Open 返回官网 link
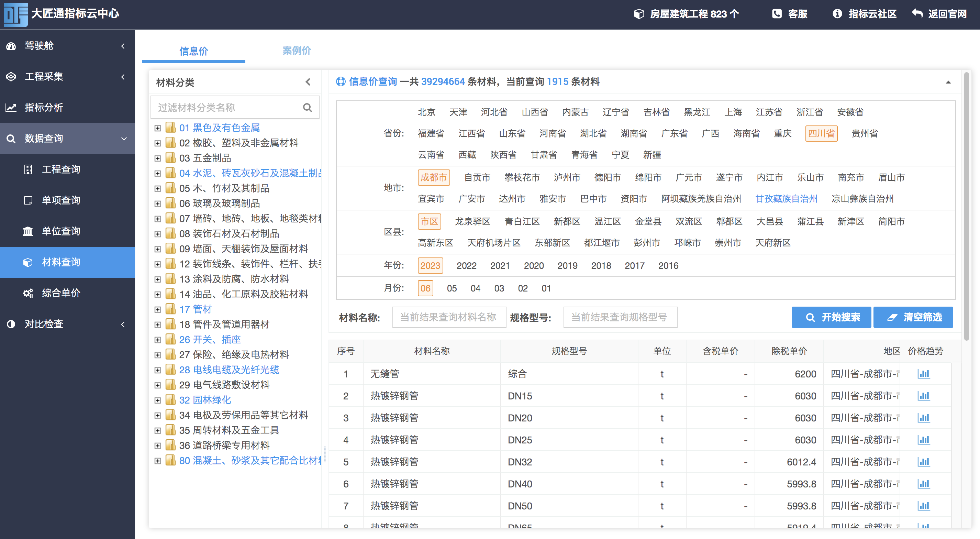The image size is (980, 539). pos(939,14)
